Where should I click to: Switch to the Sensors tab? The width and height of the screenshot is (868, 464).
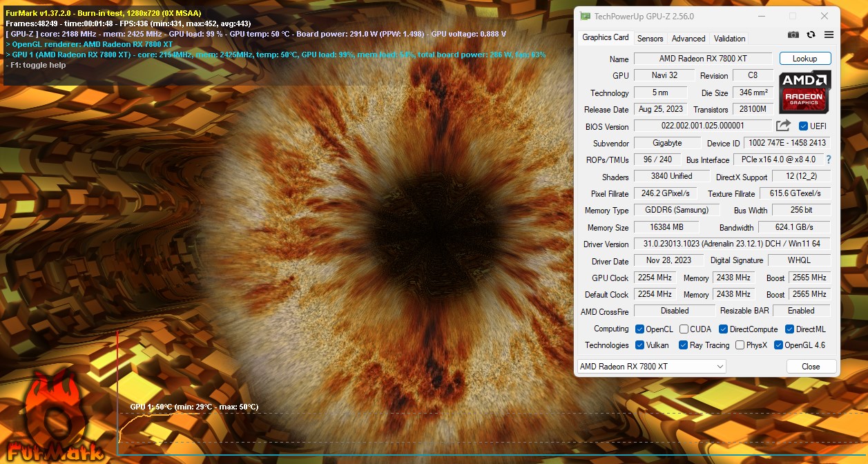tap(650, 39)
